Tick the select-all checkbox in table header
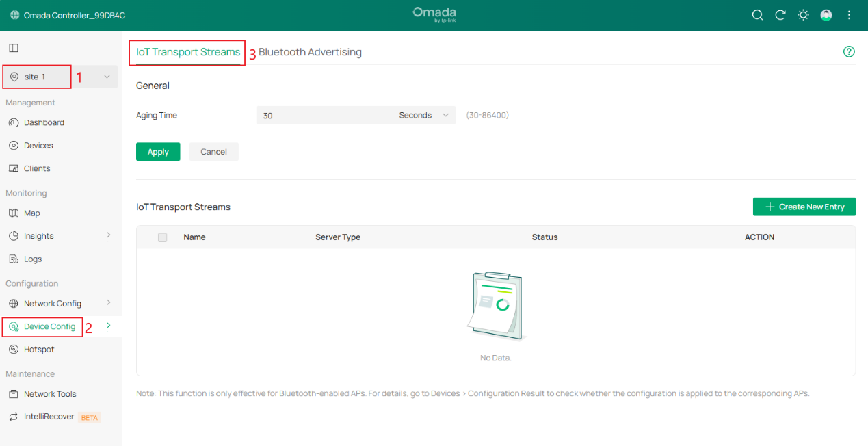Viewport: 868px width, 446px height. click(x=162, y=237)
